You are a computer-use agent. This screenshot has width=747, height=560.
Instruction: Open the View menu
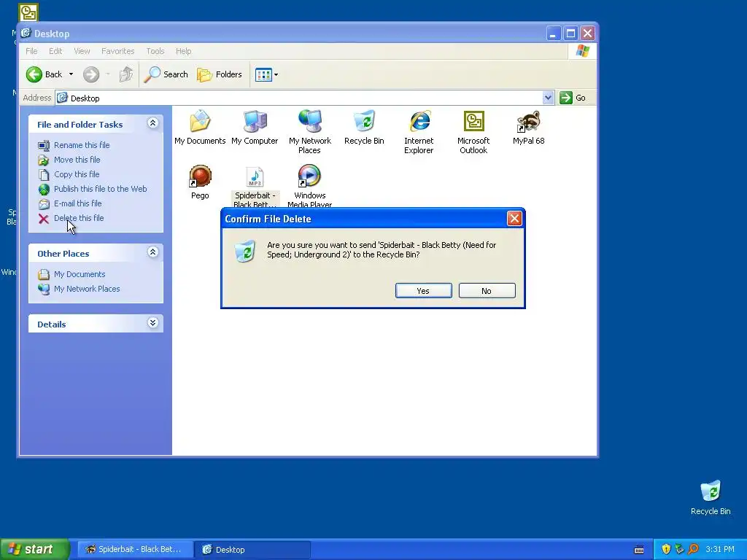(x=82, y=51)
